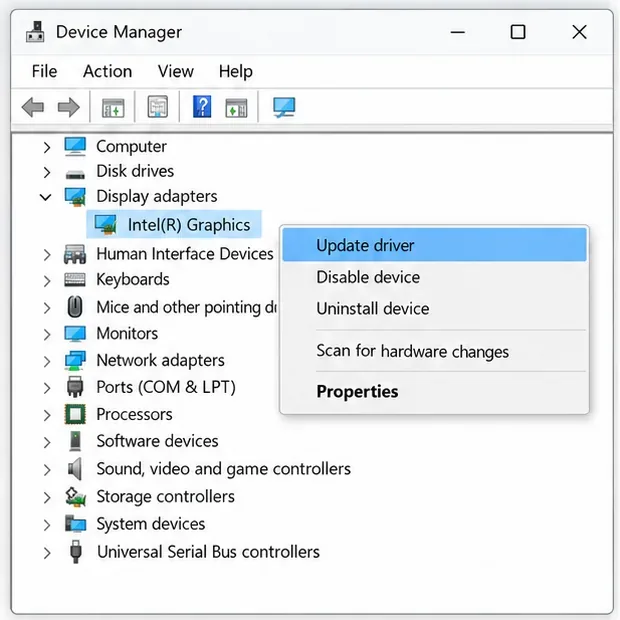Image resolution: width=620 pixels, height=620 pixels.
Task: Choose Disable device from context menu
Action: coord(434,277)
